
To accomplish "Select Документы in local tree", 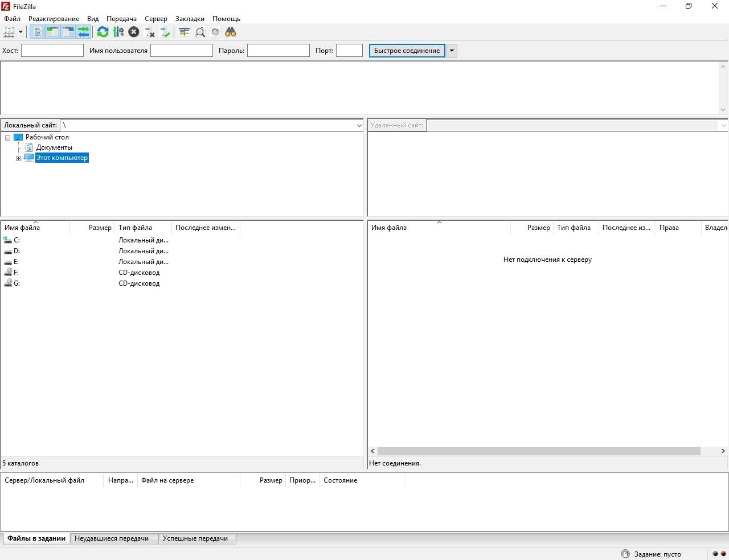I will [54, 147].
